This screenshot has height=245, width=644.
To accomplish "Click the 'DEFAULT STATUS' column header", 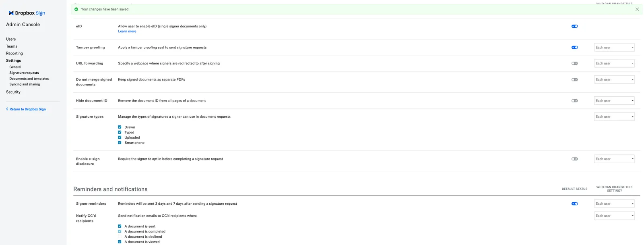I will pyautogui.click(x=574, y=189).
